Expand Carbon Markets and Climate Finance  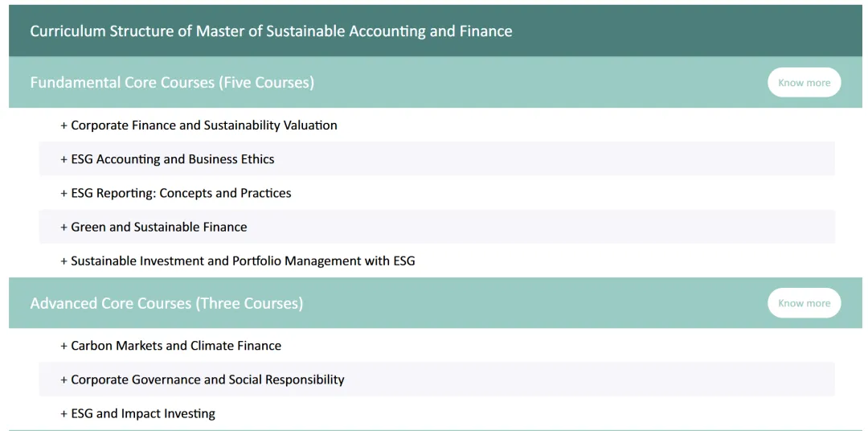tap(436, 346)
